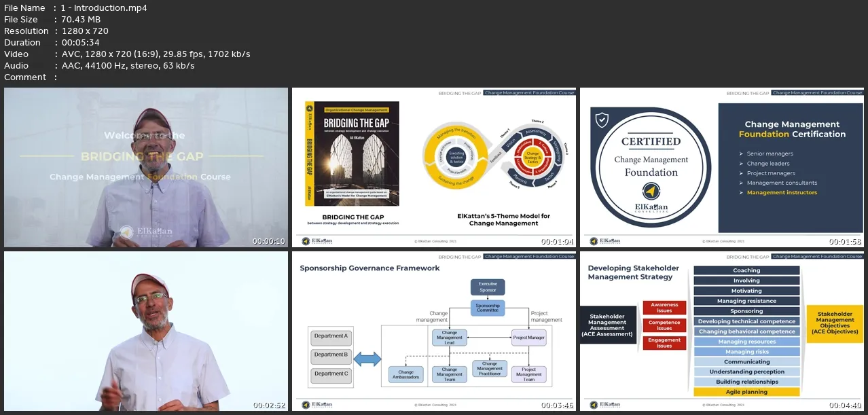
Task: Click the 'Motivating' bar
Action: [746, 291]
